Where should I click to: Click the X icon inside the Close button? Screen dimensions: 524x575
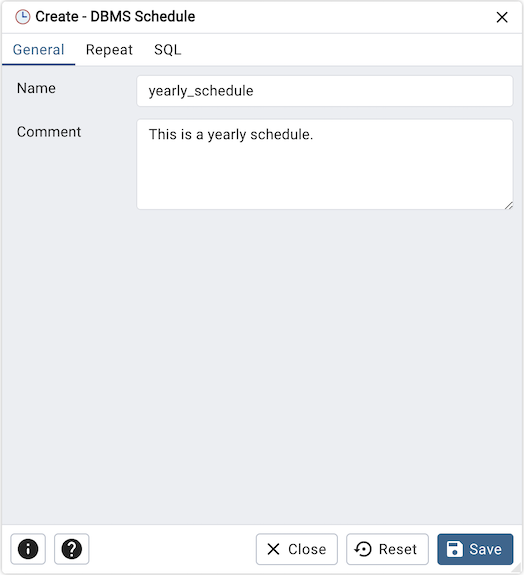[273, 549]
